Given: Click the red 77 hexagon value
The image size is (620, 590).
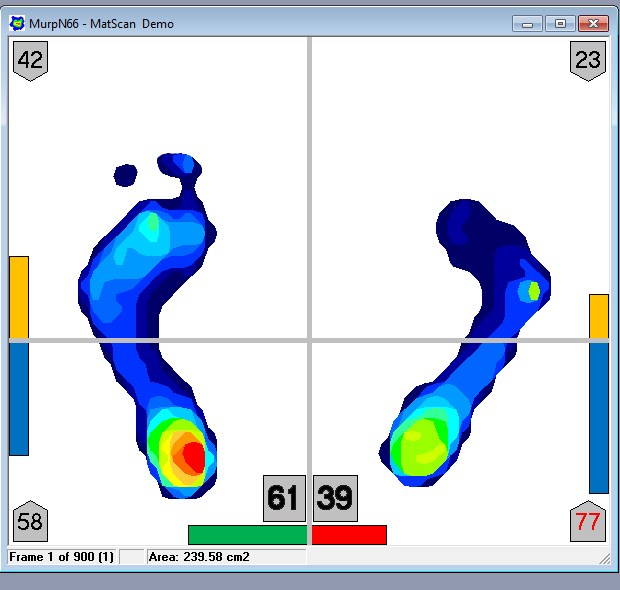Looking at the screenshot, I should 588,521.
